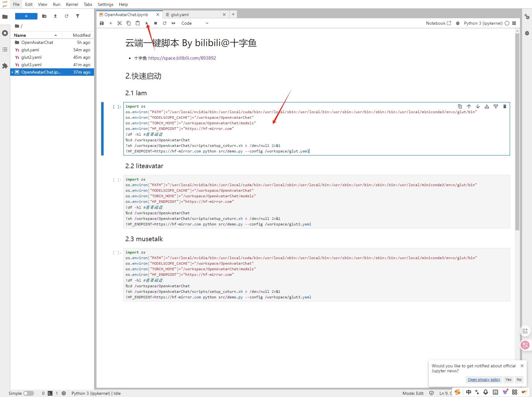Close the OpenAvatarChat.ipynb tab

(x=158, y=15)
